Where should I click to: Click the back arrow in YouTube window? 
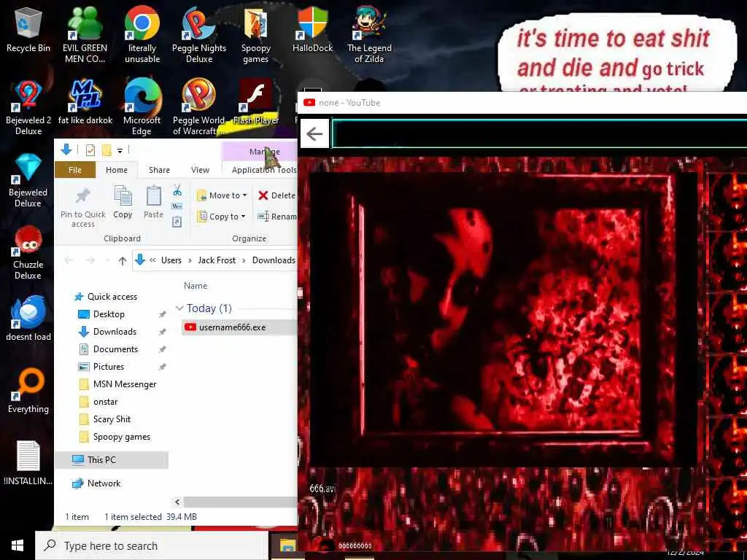pyautogui.click(x=314, y=134)
